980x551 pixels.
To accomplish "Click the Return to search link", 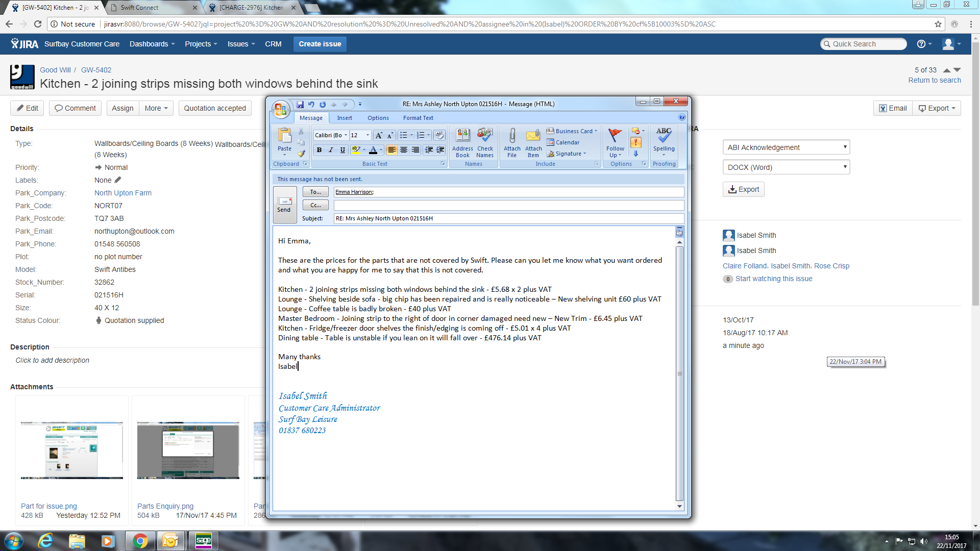I will tap(934, 80).
